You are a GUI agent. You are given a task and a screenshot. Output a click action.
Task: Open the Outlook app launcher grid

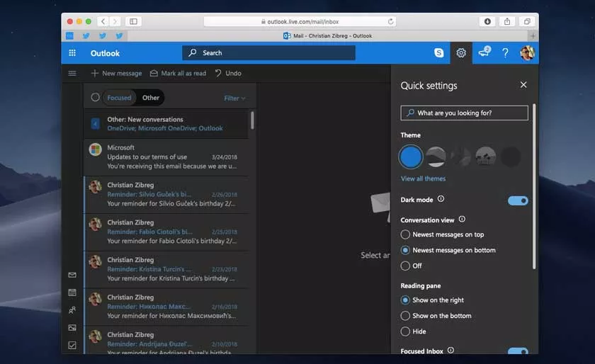pyautogui.click(x=72, y=53)
